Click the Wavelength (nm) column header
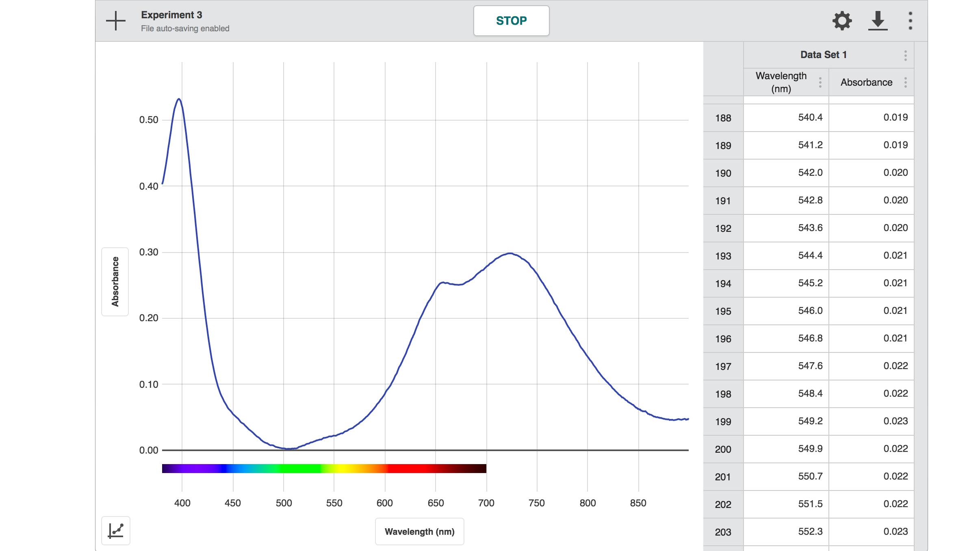 781,82
